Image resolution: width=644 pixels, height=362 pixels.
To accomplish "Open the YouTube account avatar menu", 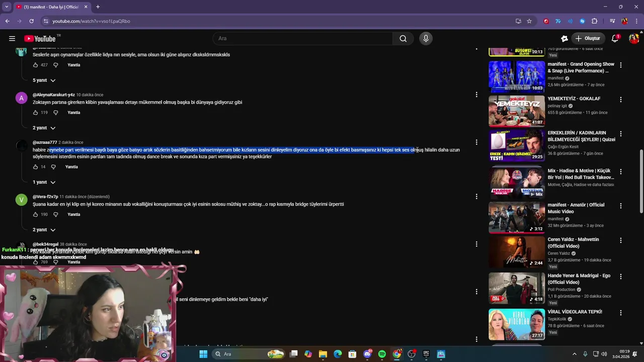I will [x=634, y=38].
